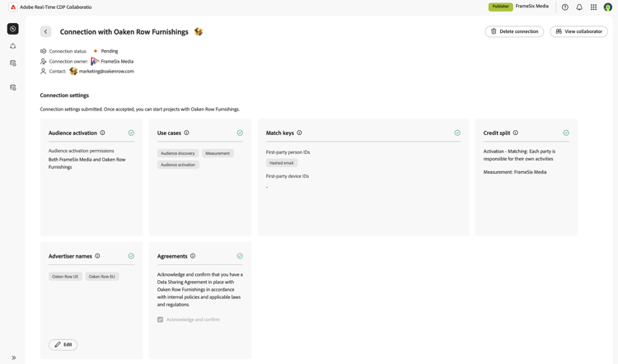618x364 pixels.
Task: Click the Use cases green checkmark
Action: (x=240, y=133)
